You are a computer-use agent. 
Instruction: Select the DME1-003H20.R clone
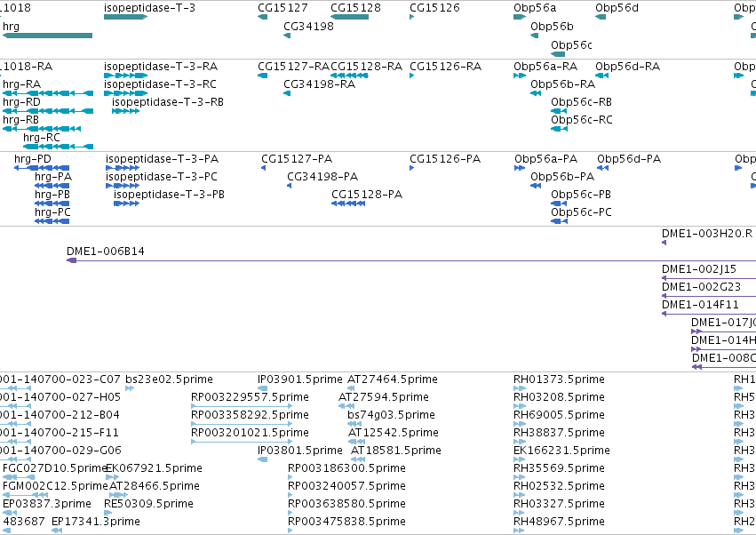pos(664,243)
